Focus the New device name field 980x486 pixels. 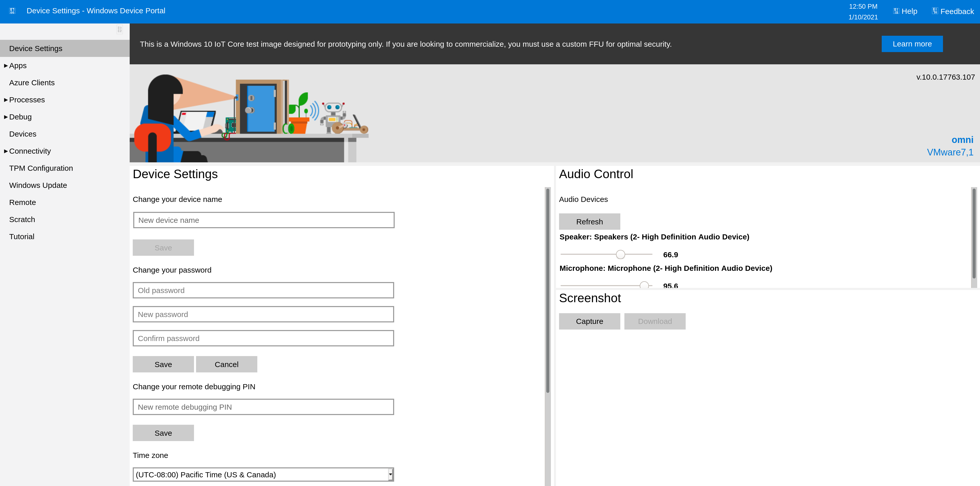(263, 220)
